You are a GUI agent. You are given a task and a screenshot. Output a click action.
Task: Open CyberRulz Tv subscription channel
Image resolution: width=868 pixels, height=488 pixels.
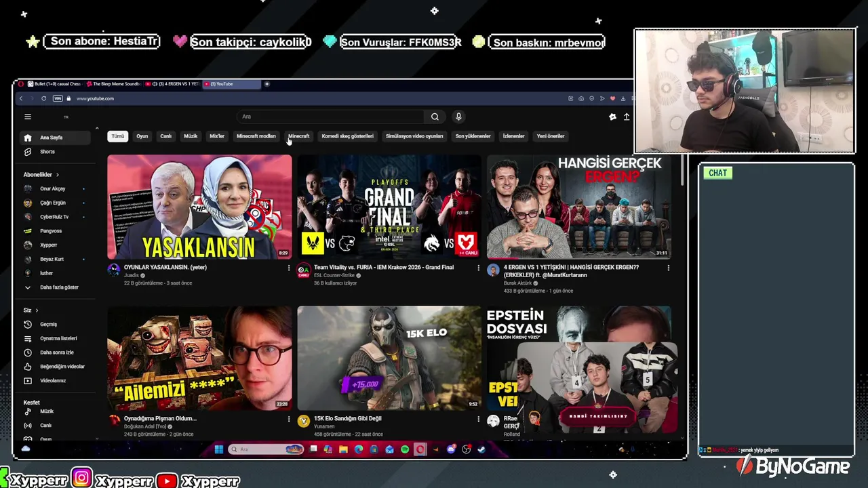coord(56,217)
